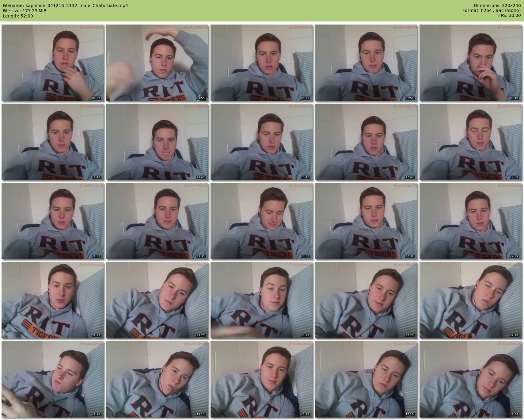Open the frame stamped 41:16

tap(53, 379)
